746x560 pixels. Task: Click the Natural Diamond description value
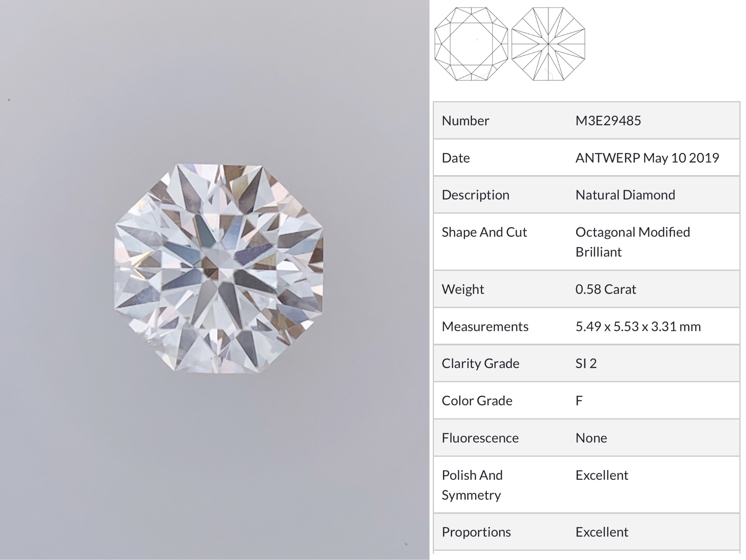[x=625, y=195]
